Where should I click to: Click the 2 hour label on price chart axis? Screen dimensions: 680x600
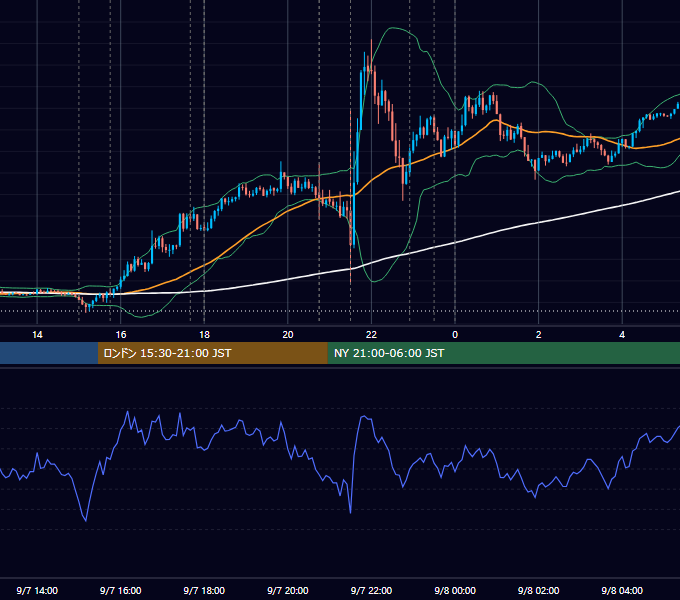point(539,335)
